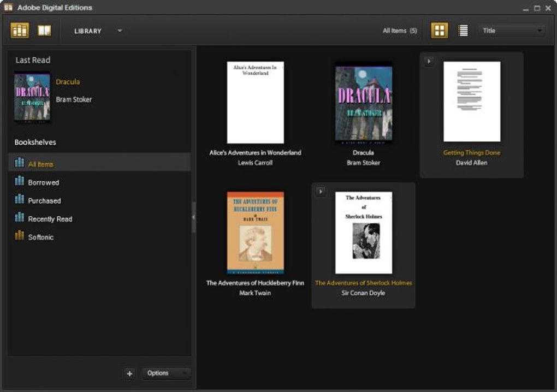
Task: Open the item menu on Sherlock Holmes
Action: (320, 191)
